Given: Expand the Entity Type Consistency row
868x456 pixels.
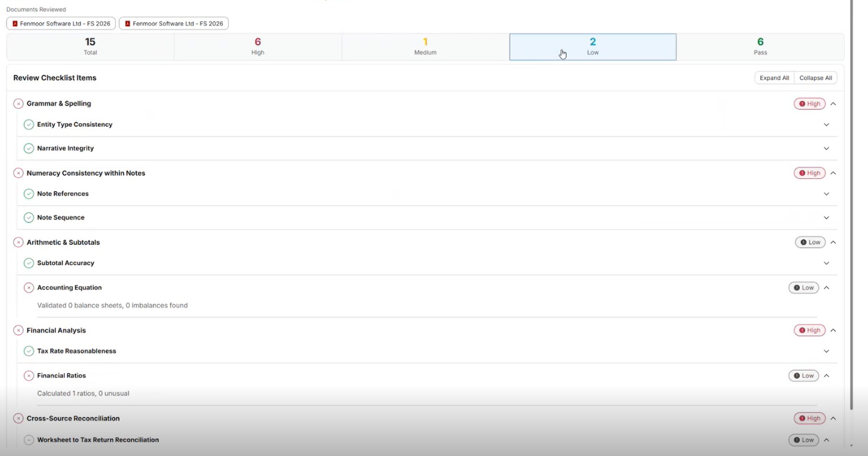Looking at the screenshot, I should coord(826,125).
